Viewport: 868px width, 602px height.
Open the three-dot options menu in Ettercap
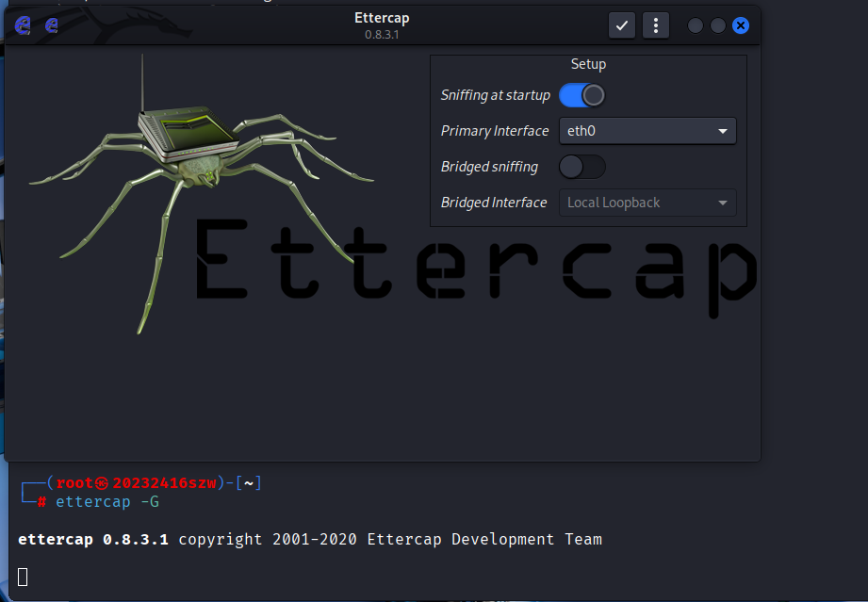point(656,25)
